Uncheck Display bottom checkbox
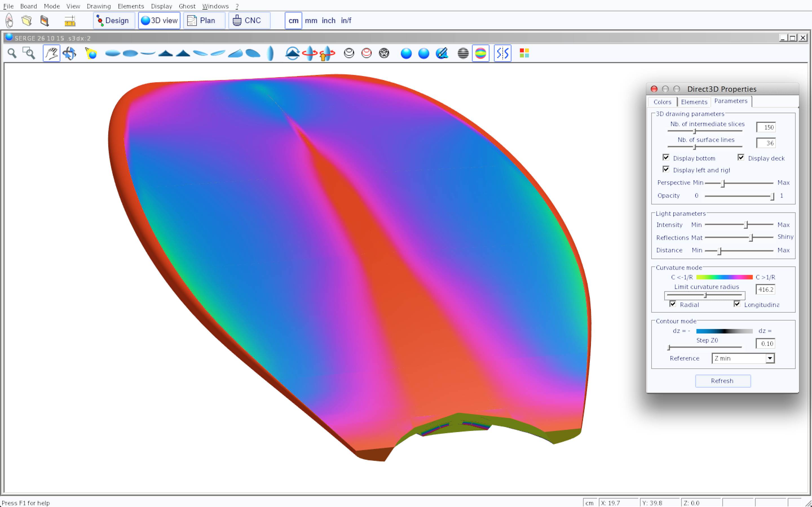The image size is (812, 507). 666,158
